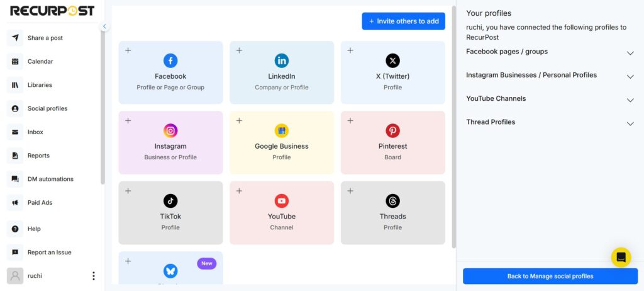Open Paid Ads link
644x291 pixels.
coord(40,203)
